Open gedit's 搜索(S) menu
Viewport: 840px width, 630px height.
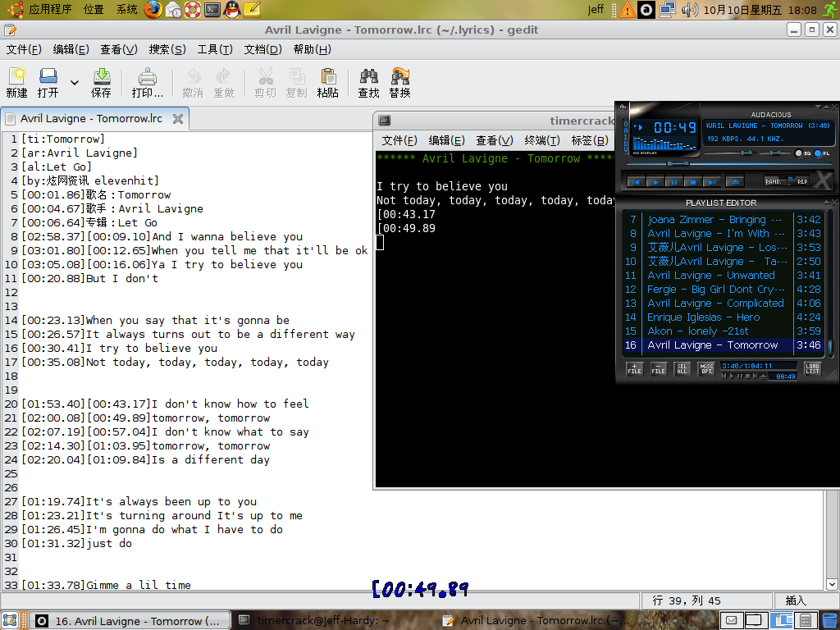(167, 49)
